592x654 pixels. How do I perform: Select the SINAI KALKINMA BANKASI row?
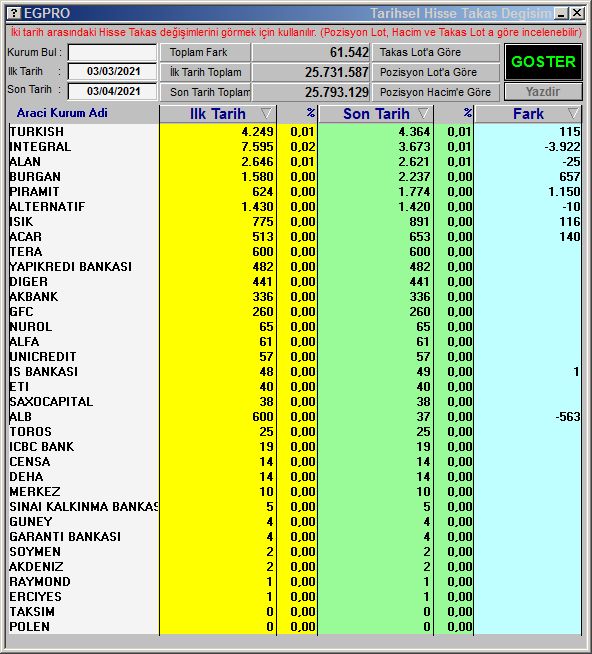295,507
